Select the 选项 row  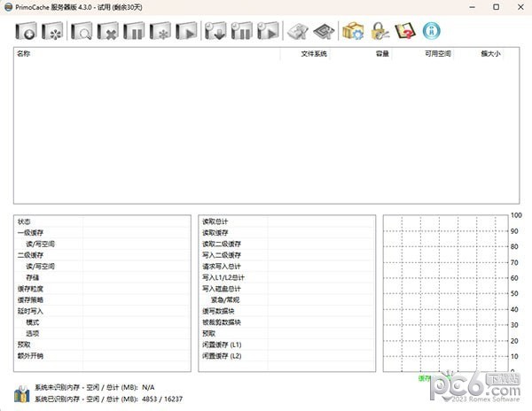click(x=102, y=333)
